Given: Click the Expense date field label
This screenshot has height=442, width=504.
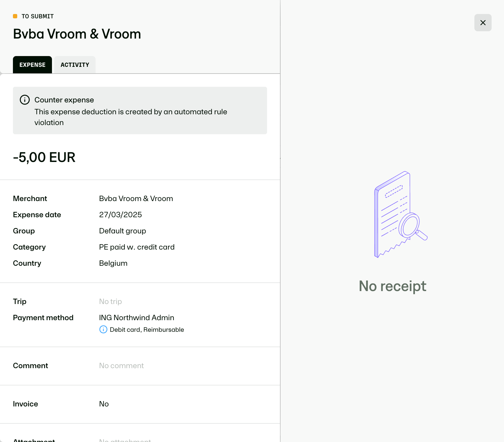Looking at the screenshot, I should (x=37, y=215).
